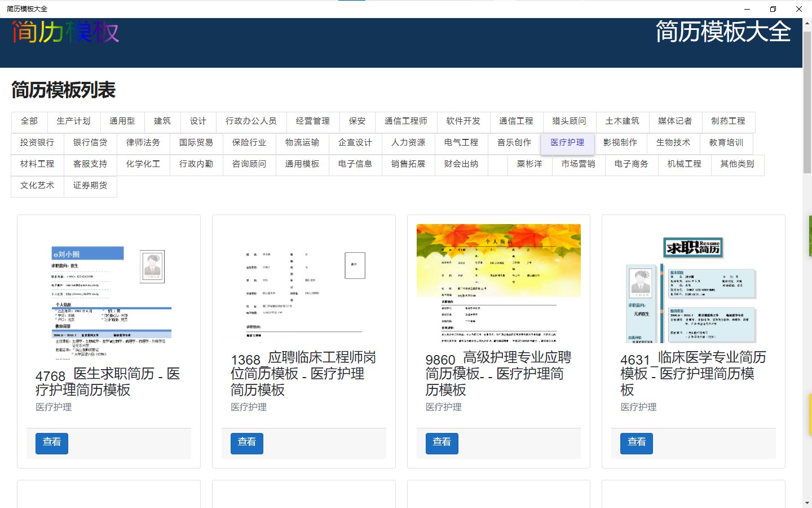Click 查看 under template 9860
Viewport: 812px width, 508px height.
click(x=442, y=443)
